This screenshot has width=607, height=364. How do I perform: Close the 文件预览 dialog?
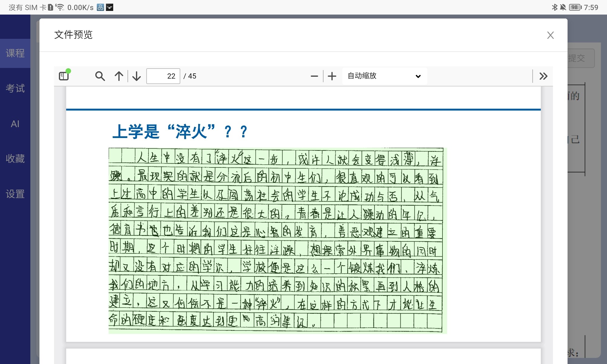pos(550,35)
